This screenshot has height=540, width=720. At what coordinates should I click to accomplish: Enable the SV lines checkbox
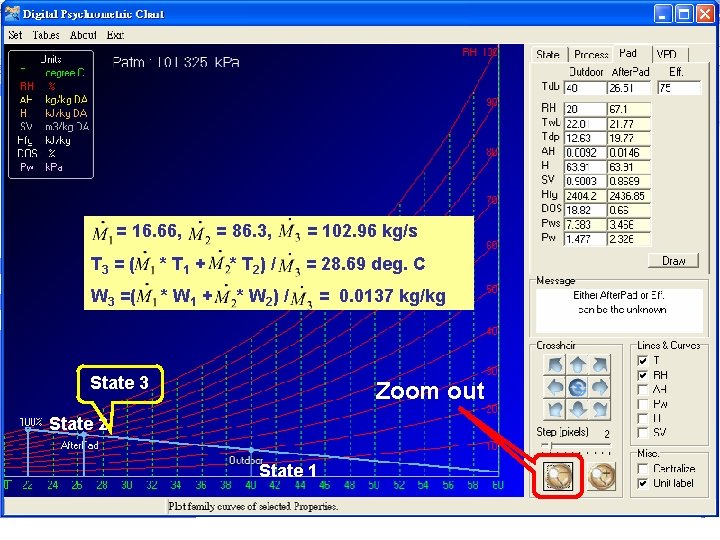pos(643,433)
